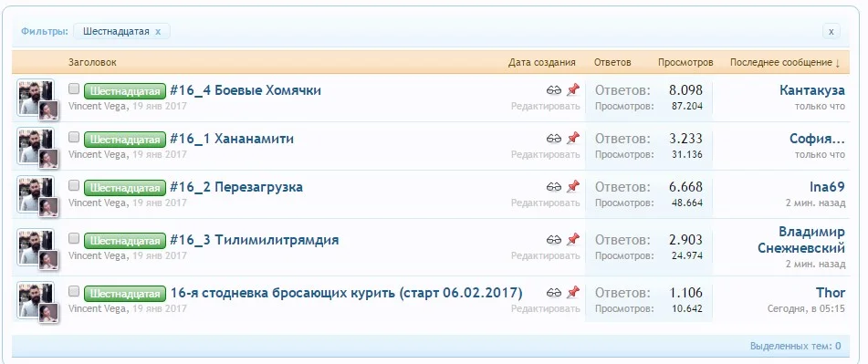The height and width of the screenshot is (364, 868).
Task: Click Шестнадцатая prefix tag on Перезагрузка
Action: point(125,188)
